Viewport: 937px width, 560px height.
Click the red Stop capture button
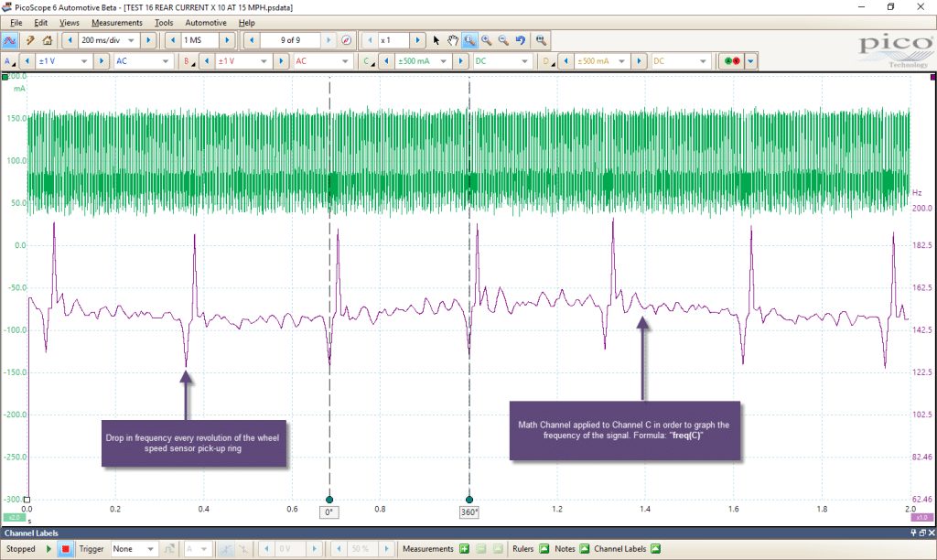click(66, 549)
